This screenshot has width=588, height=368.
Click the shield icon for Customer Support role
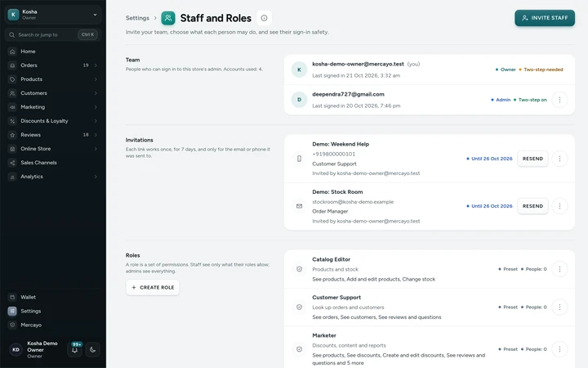click(x=299, y=307)
